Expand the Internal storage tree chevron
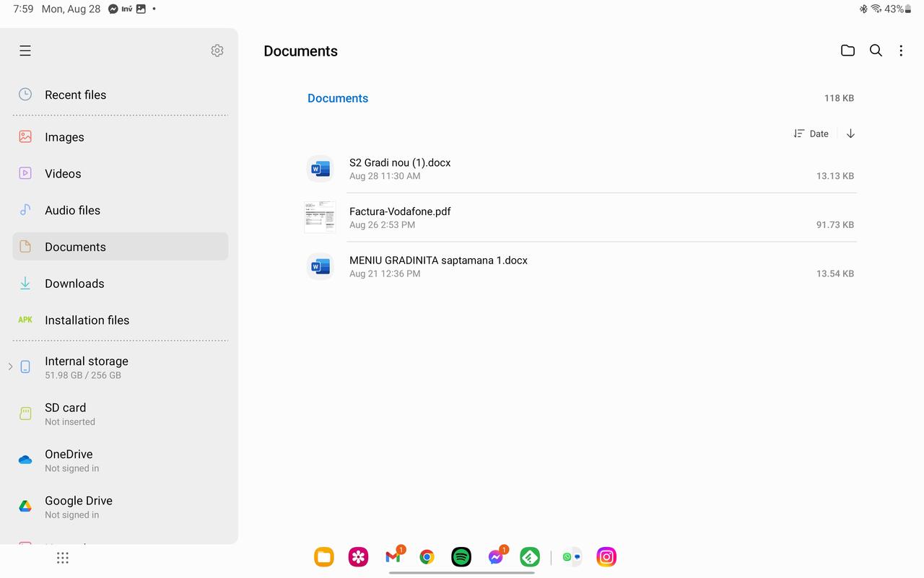Screen dimensions: 924x578 tap(10, 367)
